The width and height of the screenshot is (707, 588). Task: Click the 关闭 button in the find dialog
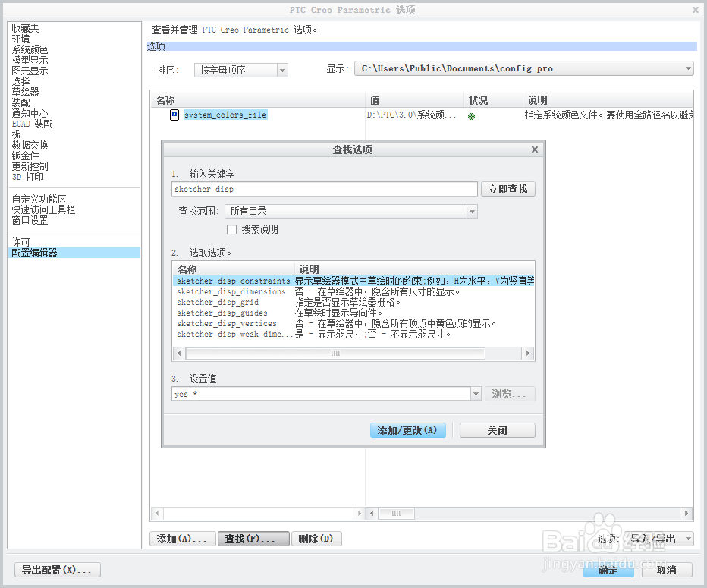tap(498, 430)
